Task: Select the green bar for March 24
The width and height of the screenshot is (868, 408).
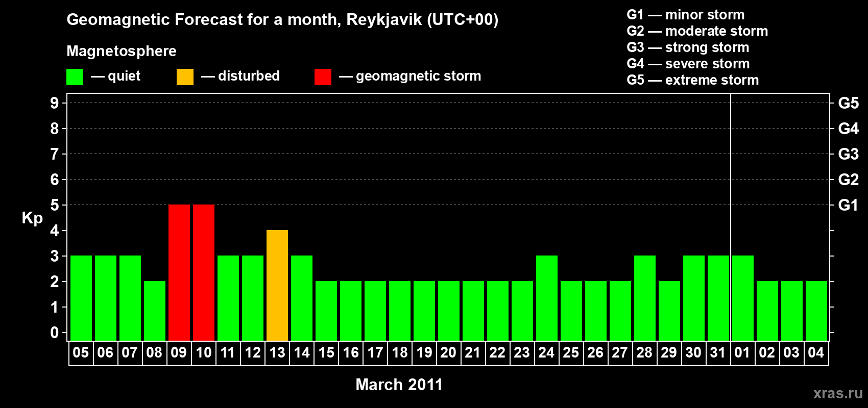Action: 547,298
